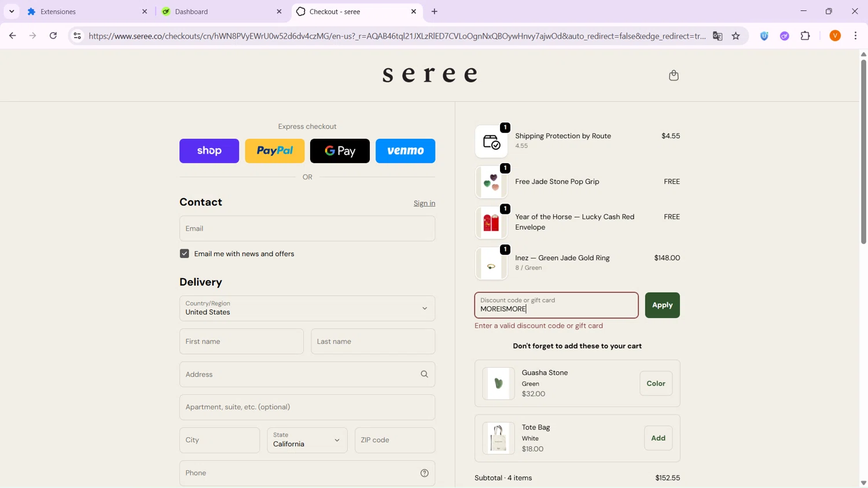Open a new browser tab
The image size is (868, 488).
435,12
